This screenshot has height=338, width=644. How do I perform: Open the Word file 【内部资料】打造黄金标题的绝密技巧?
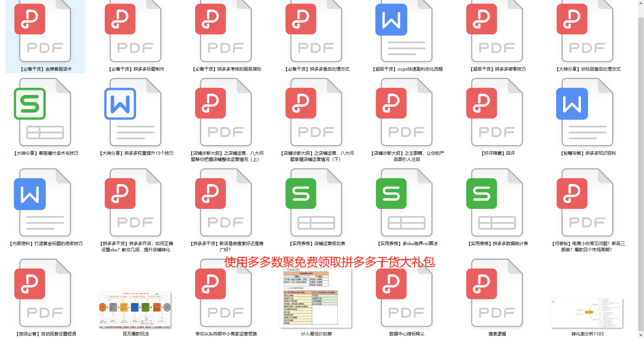coord(44,203)
